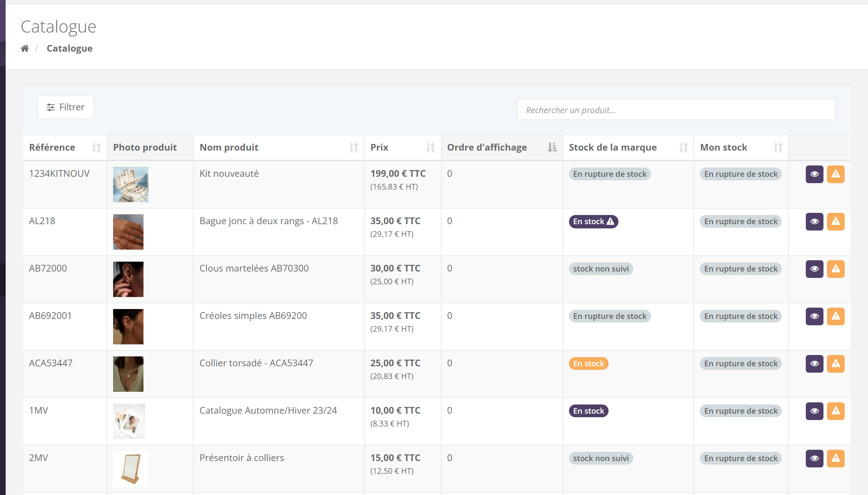Screen dimensions: 868x495
Task: Open Créoles simples product photo
Action: click(x=128, y=327)
